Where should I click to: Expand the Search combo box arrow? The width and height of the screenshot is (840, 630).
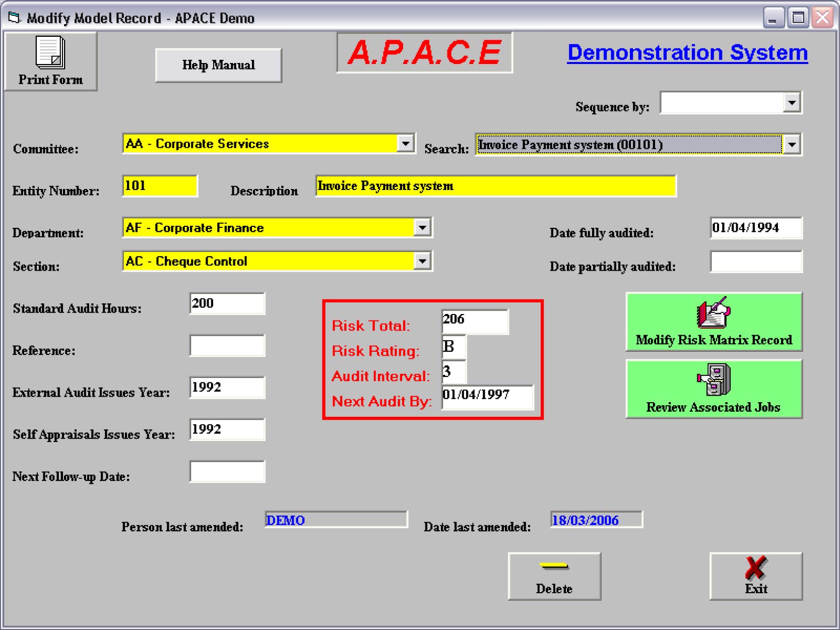792,145
